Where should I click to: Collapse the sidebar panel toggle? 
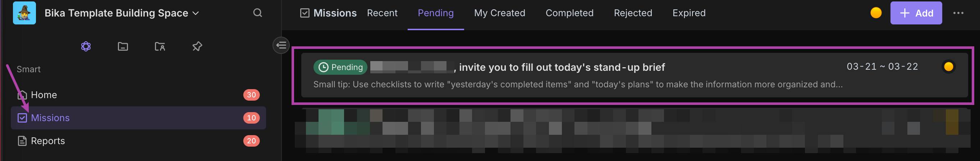281,46
